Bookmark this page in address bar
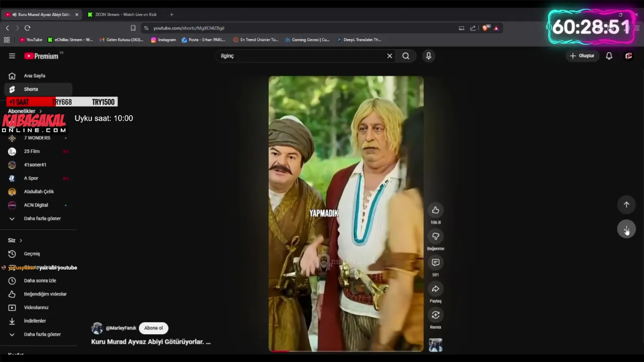Image resolution: width=644 pixels, height=362 pixels. (133, 28)
